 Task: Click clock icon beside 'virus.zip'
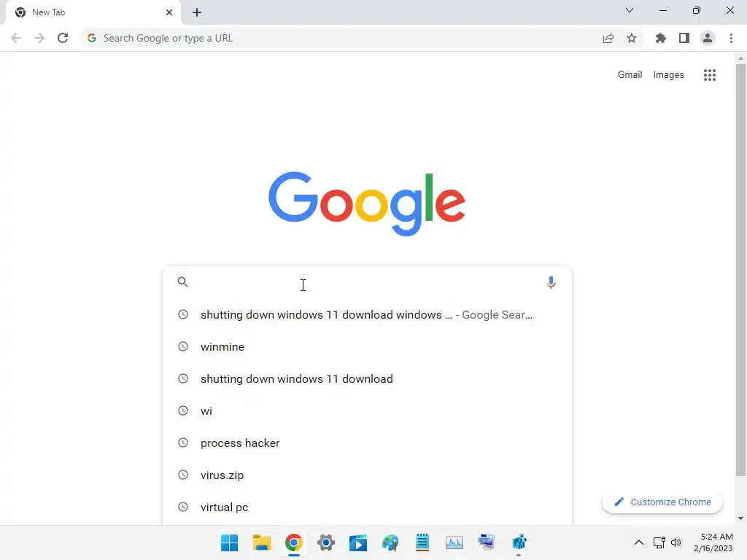pos(183,475)
